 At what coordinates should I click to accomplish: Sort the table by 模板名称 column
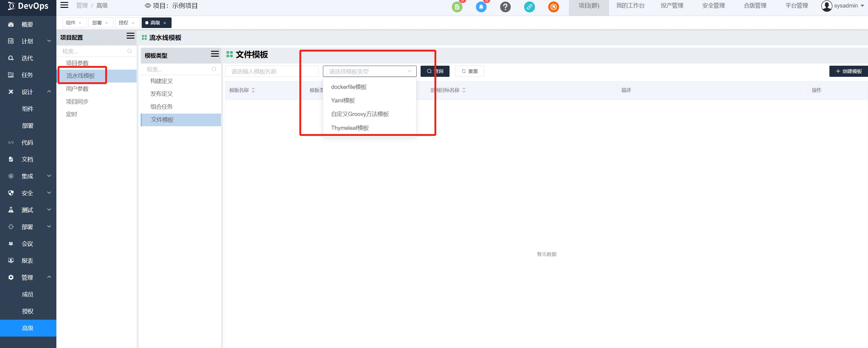click(x=253, y=90)
